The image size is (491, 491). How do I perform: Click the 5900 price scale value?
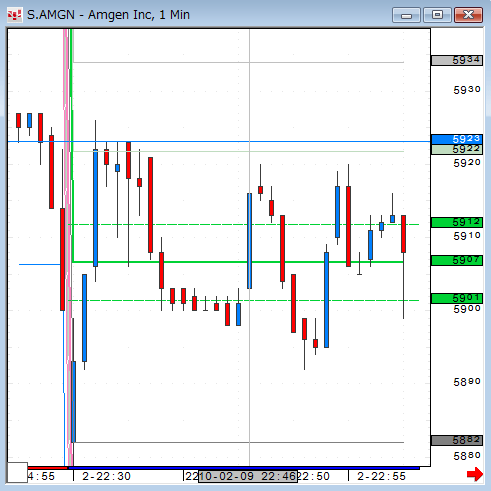coord(467,309)
